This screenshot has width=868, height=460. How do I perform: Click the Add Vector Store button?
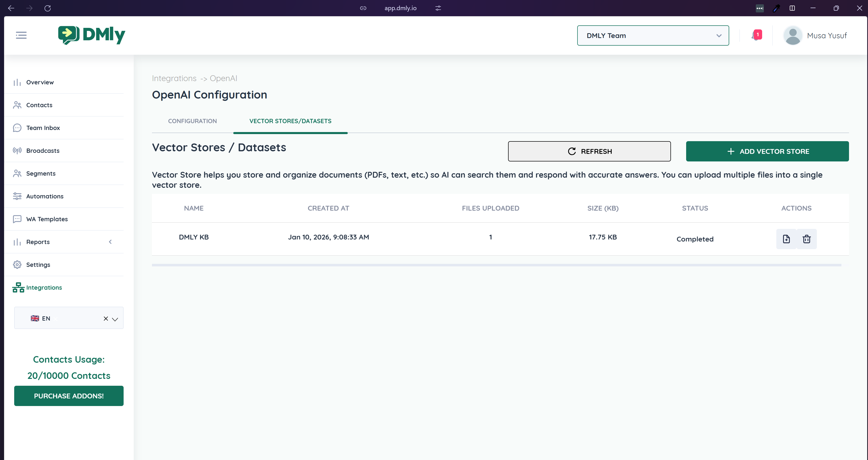tap(767, 151)
